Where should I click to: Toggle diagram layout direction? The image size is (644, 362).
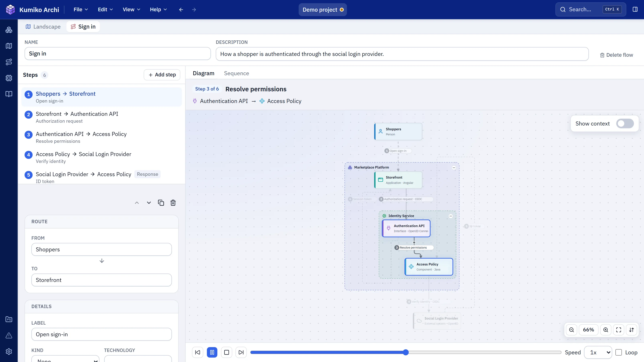pos(632,330)
